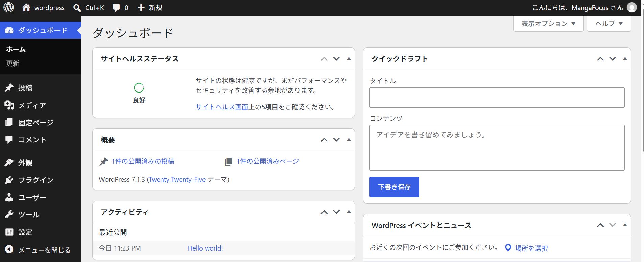Viewport: 644px width, 262px height.
Task: Click the プラグイン plug icon in sidebar
Action: point(9,180)
